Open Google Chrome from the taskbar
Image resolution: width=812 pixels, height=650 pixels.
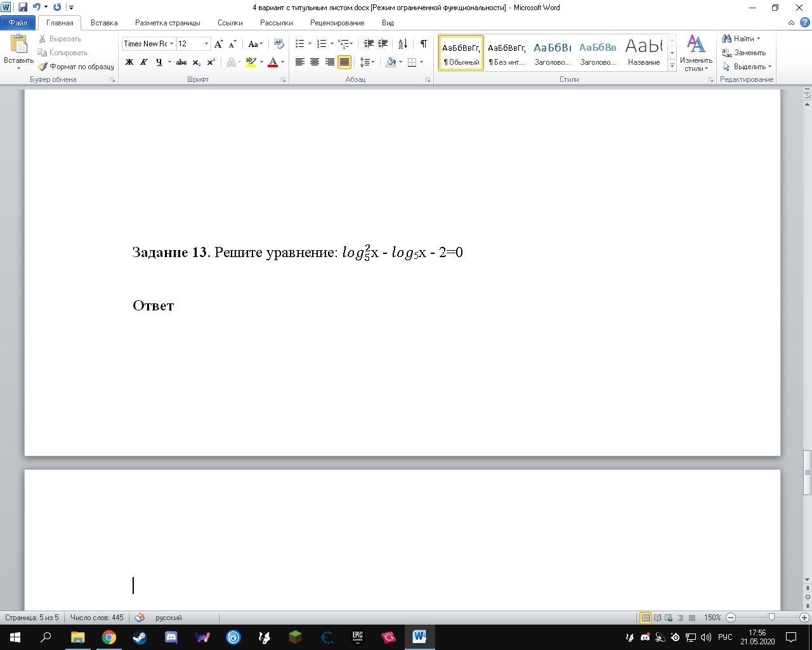pyautogui.click(x=109, y=637)
